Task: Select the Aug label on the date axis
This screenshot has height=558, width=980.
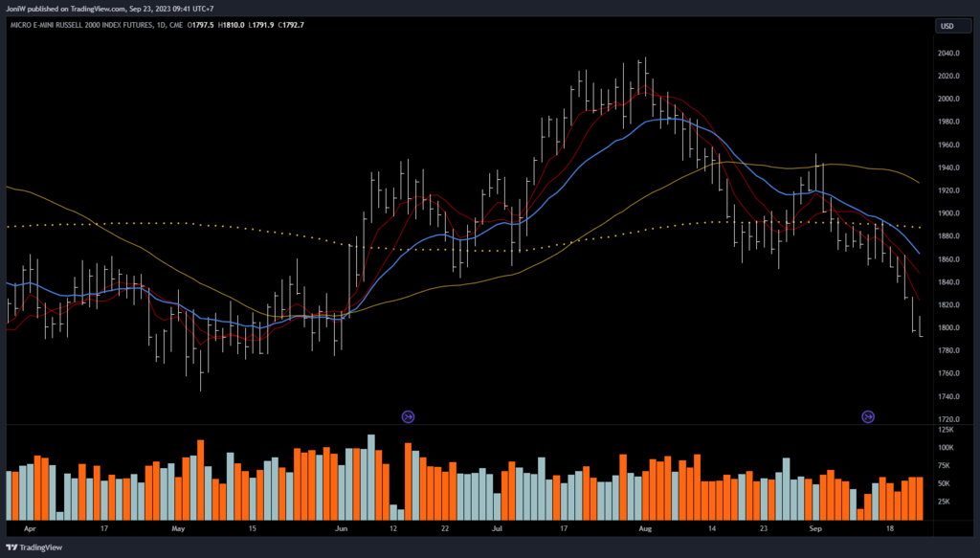Action: pos(644,527)
